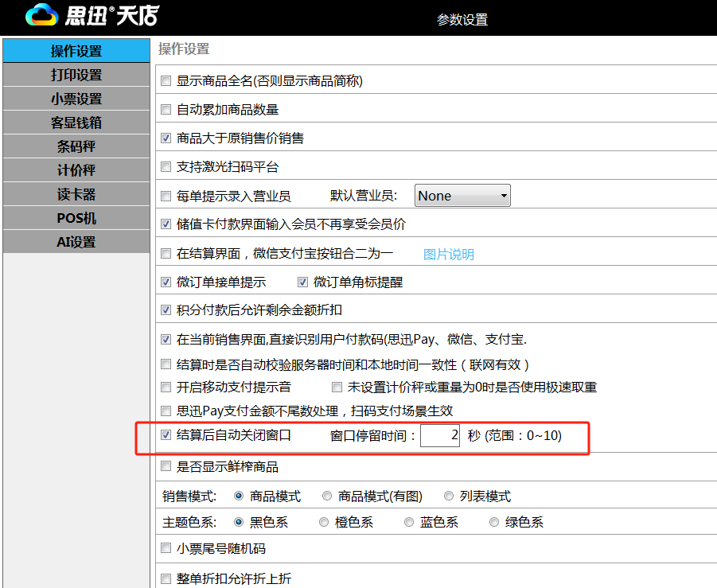Open the 条码秤 settings tab
Viewport: 717px width, 588px height.
tap(76, 146)
